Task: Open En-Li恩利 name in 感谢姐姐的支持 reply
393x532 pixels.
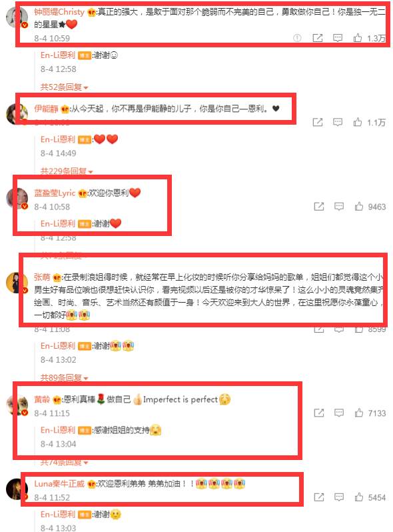Action: 58,430
